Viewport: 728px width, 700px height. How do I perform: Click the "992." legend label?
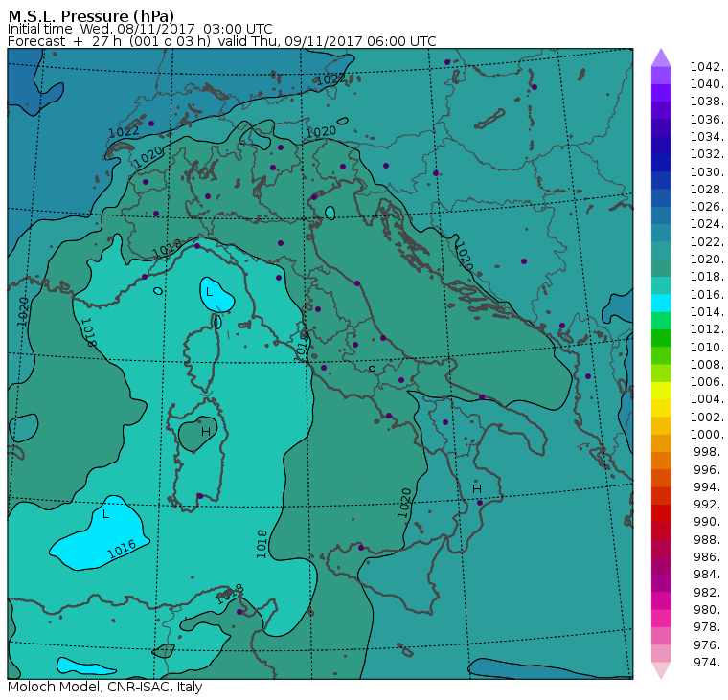pyautogui.click(x=709, y=504)
